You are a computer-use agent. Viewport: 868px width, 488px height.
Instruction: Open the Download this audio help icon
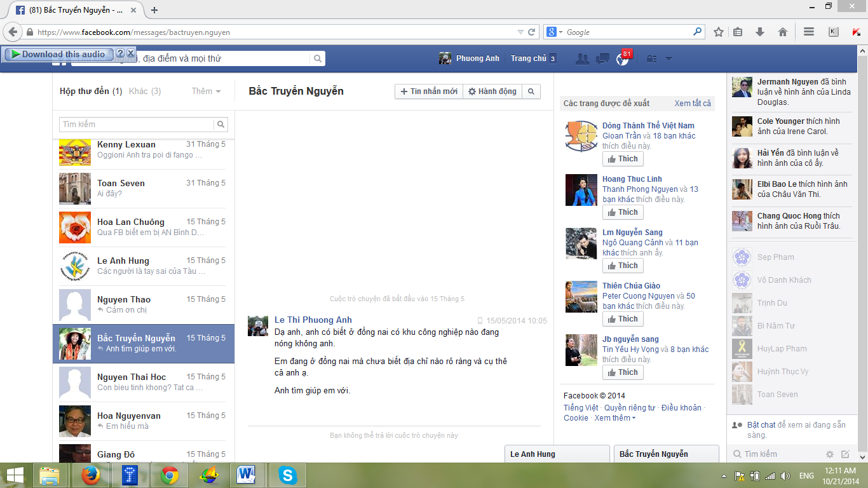pos(120,54)
